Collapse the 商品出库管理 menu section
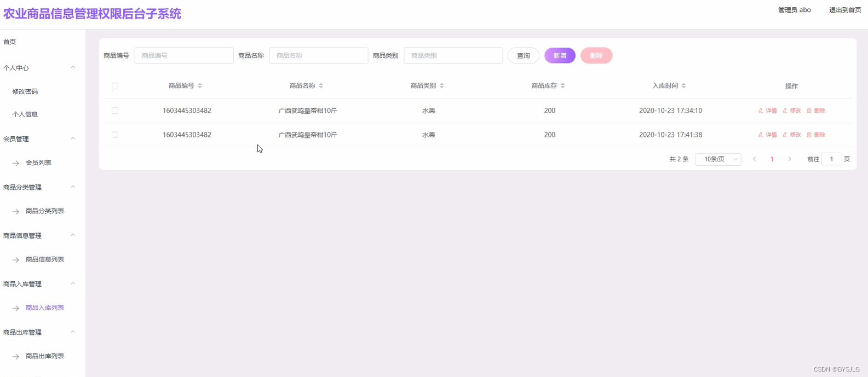The height and width of the screenshot is (377, 868). (x=73, y=332)
